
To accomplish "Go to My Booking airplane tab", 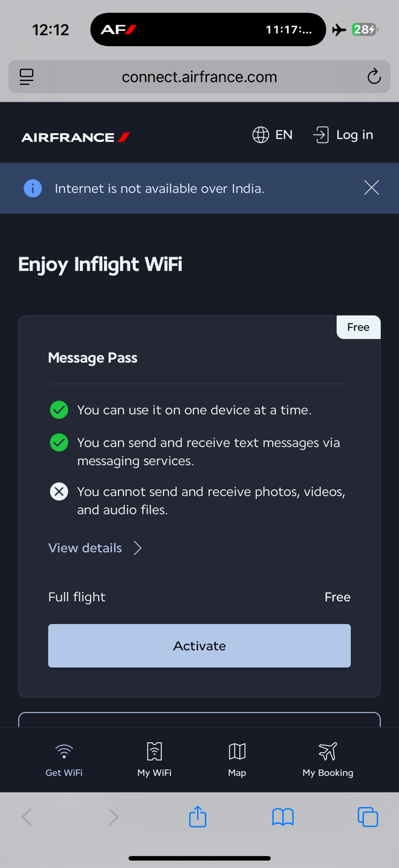I will coord(328,760).
